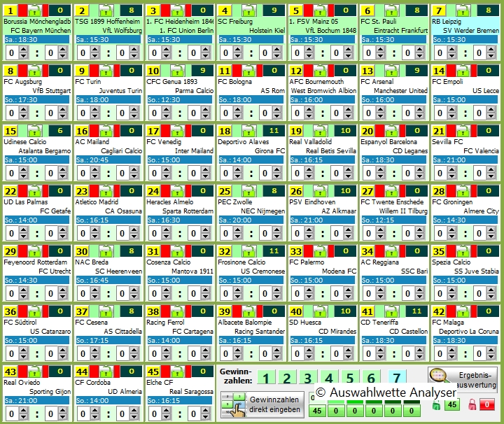The height and width of the screenshot is (424, 504).
Task: Select the light blue Gewinnzahl box 7
Action: pyautogui.click(x=397, y=377)
